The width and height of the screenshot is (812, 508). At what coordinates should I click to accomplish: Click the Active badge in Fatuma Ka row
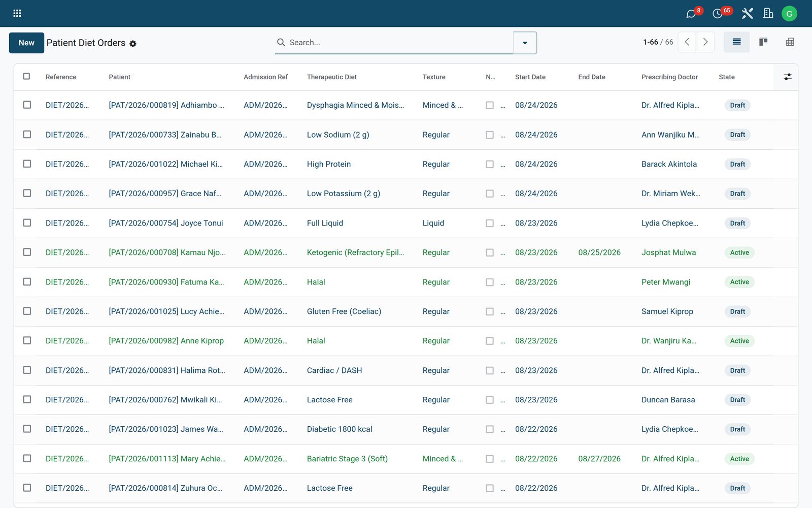click(739, 282)
